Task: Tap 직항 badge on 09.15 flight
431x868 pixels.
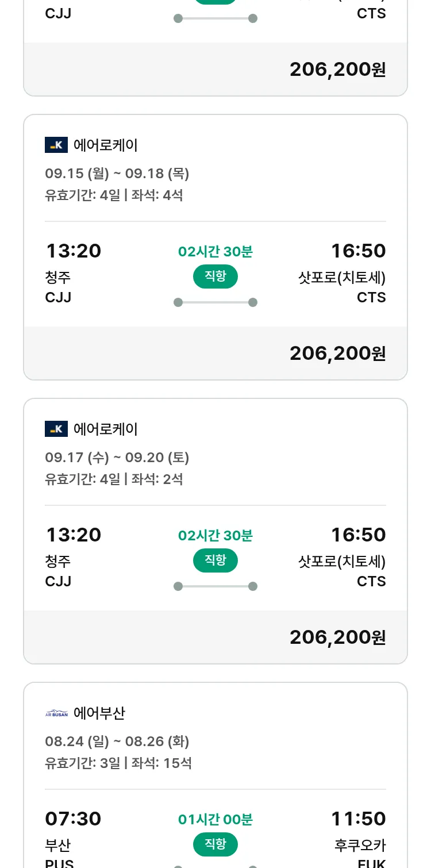Action: pos(215,276)
